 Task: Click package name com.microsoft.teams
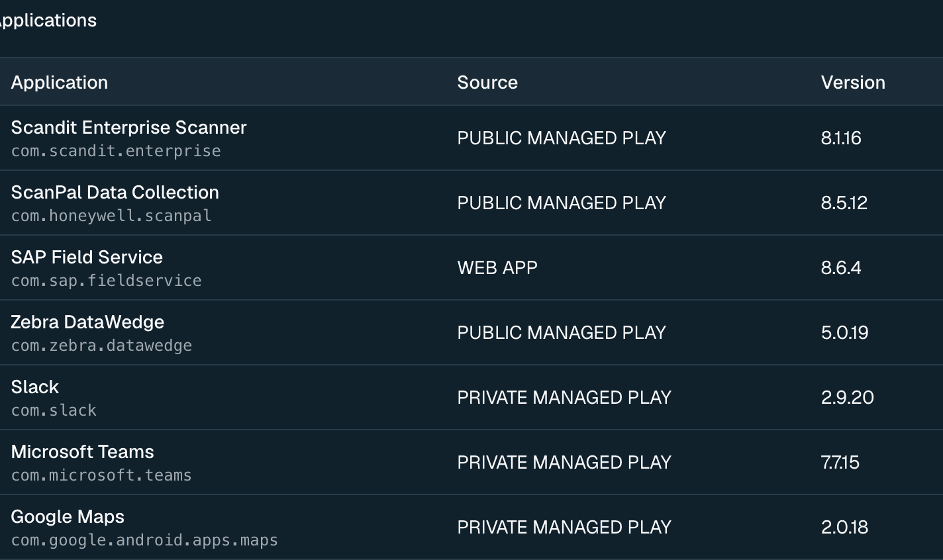tap(101, 475)
